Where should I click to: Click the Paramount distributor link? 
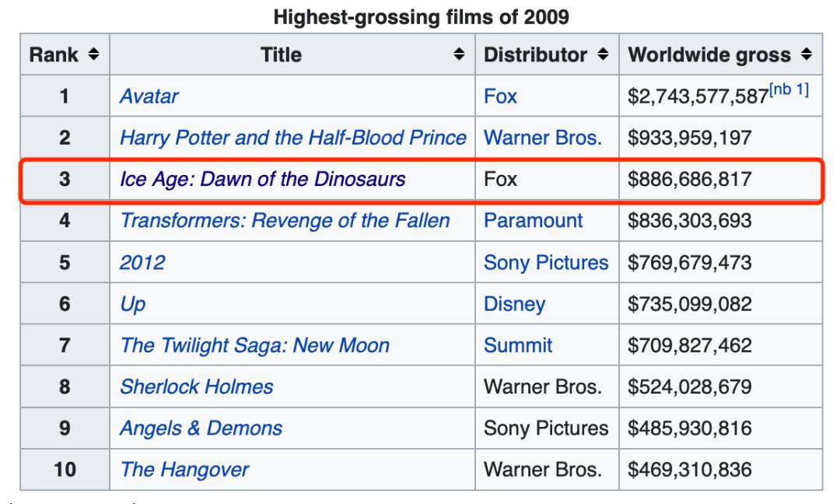(534, 221)
